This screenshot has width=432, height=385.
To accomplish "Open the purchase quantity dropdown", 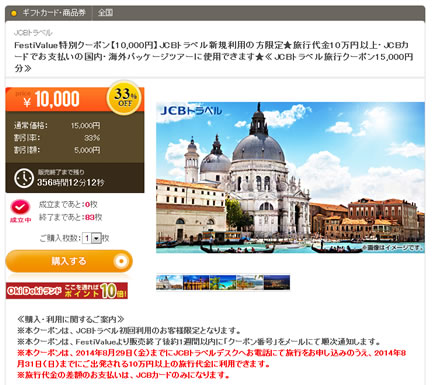I will tap(92, 238).
